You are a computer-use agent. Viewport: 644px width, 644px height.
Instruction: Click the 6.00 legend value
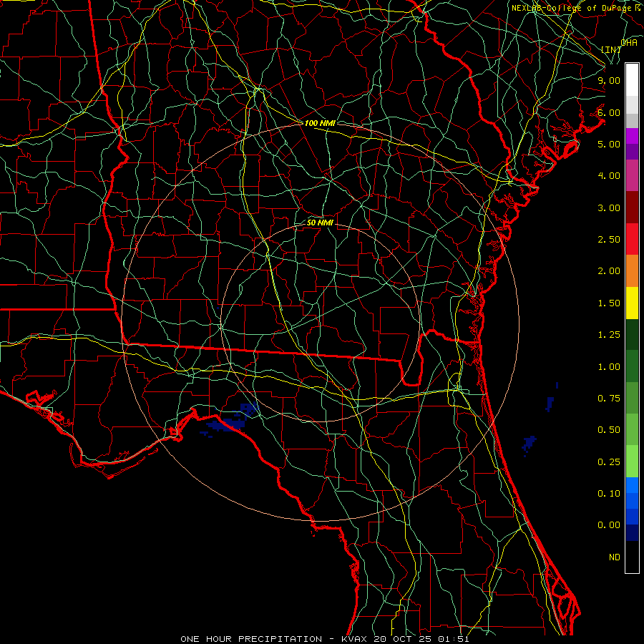pyautogui.click(x=609, y=112)
